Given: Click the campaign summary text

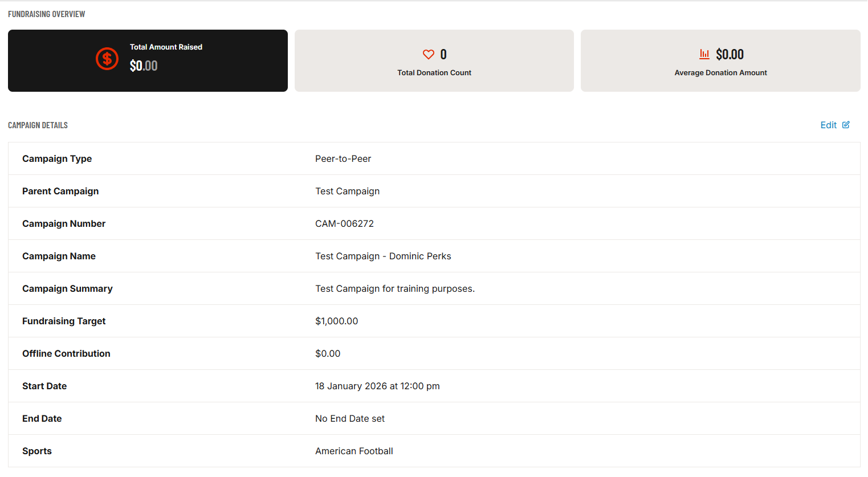Looking at the screenshot, I should pyautogui.click(x=394, y=289).
